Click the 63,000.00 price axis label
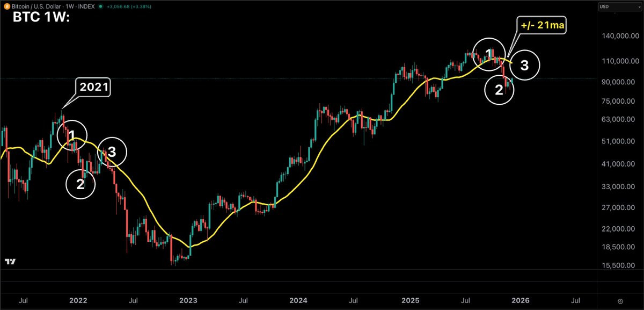 click(x=619, y=120)
